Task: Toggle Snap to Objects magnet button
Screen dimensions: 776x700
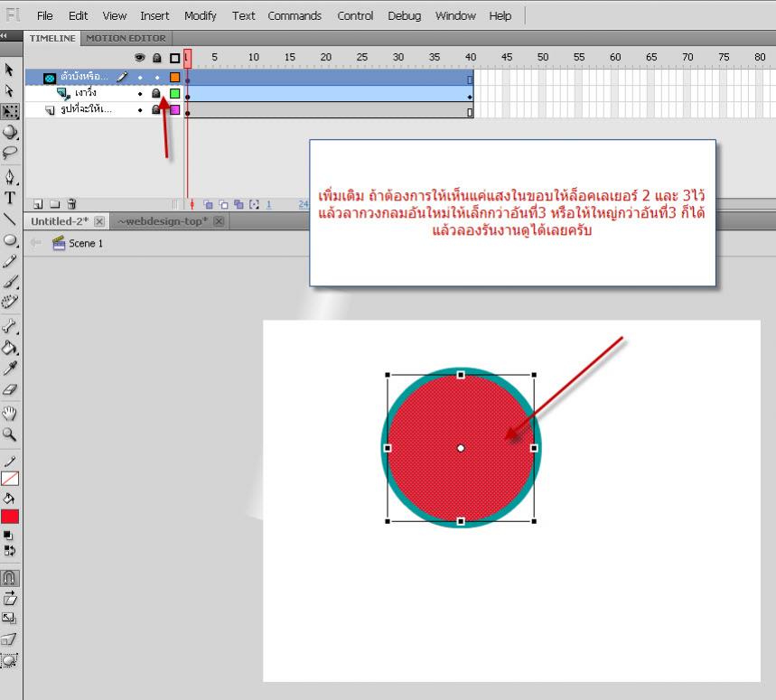Action: point(10,578)
